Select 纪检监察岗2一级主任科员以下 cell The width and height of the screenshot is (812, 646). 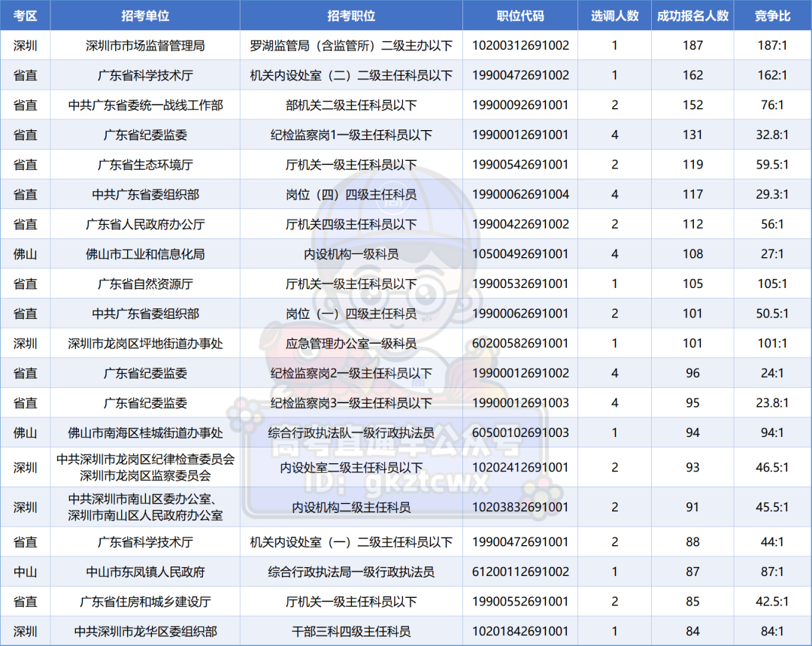pyautogui.click(x=351, y=374)
